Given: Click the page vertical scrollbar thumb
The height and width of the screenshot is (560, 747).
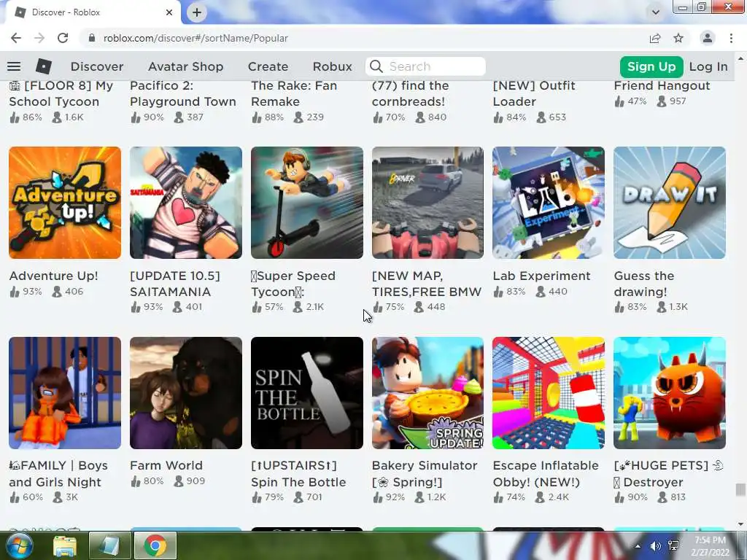Looking at the screenshot, I should click(x=740, y=489).
